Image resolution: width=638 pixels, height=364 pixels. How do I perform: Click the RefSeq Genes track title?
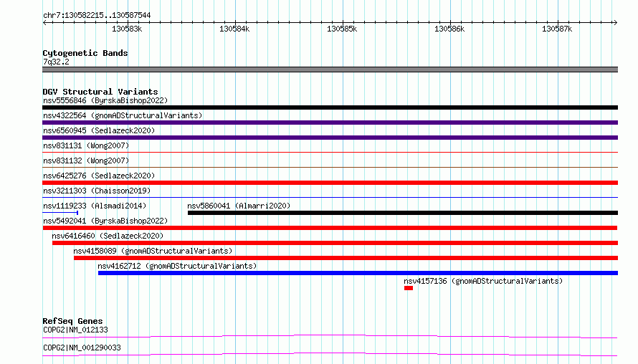(72, 321)
